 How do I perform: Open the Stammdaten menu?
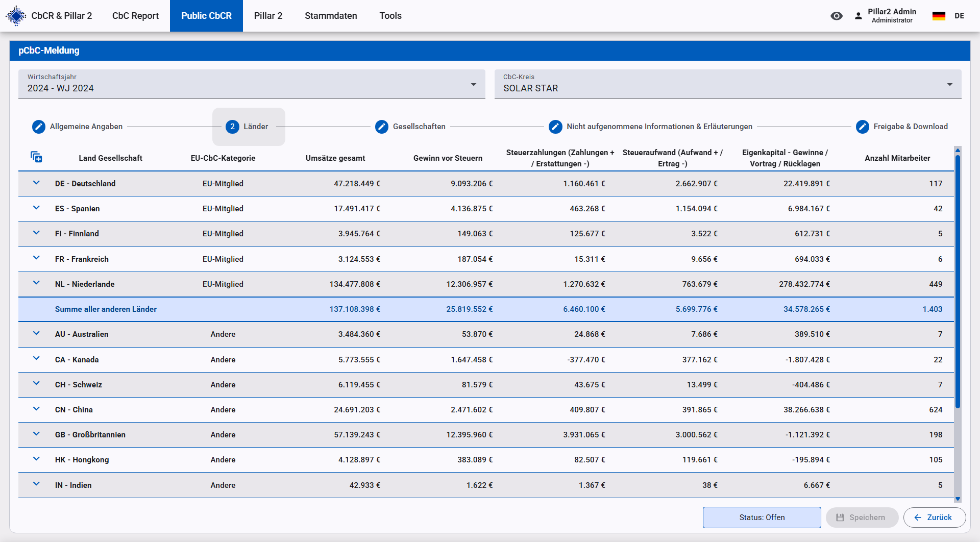(x=331, y=16)
